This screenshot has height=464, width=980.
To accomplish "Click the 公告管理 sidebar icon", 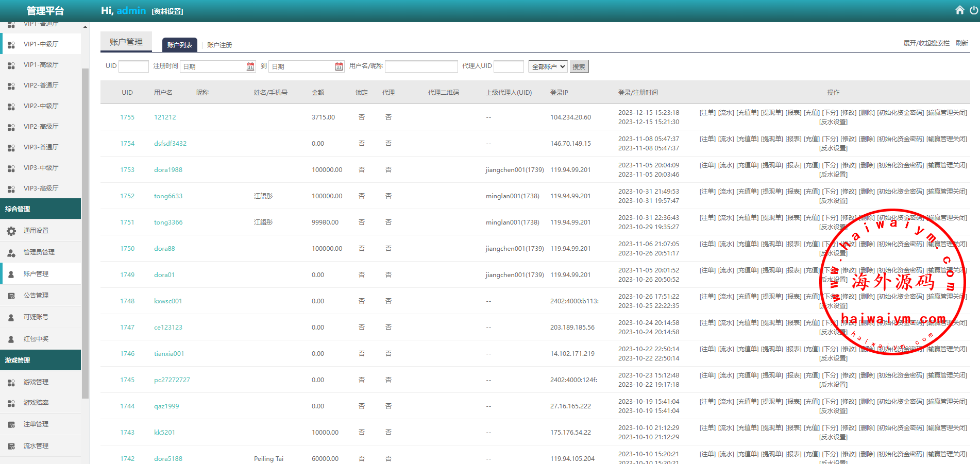I will pos(11,296).
